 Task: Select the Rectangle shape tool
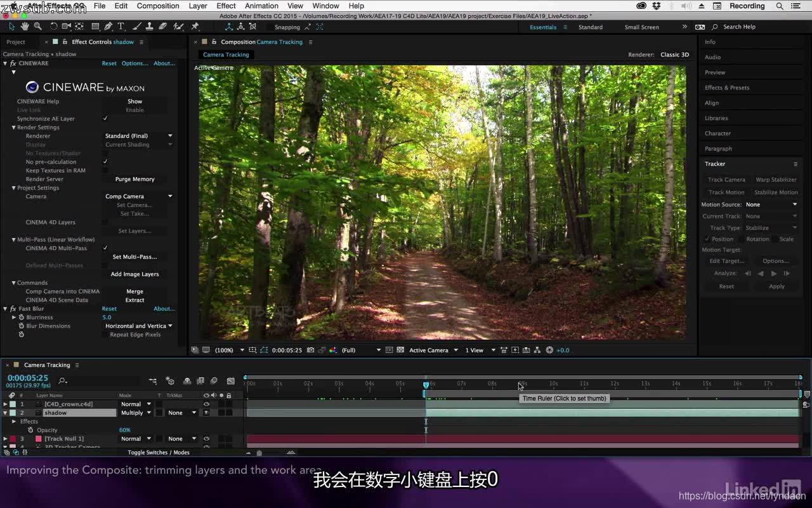(x=95, y=27)
